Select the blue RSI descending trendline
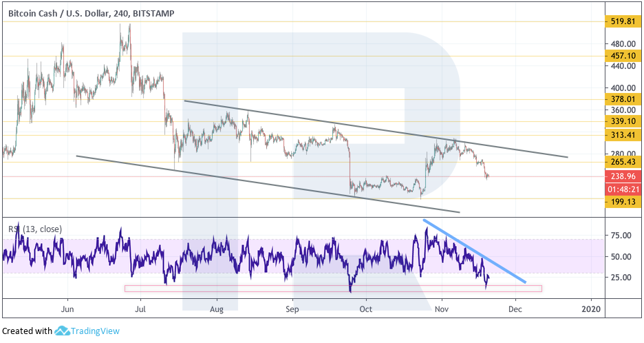The width and height of the screenshot is (644, 343). (474, 251)
